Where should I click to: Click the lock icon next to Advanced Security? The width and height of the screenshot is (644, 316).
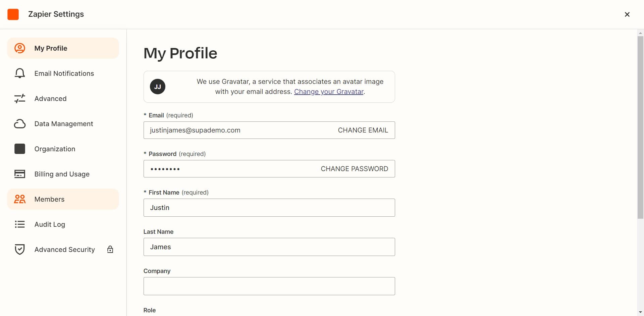(x=110, y=249)
